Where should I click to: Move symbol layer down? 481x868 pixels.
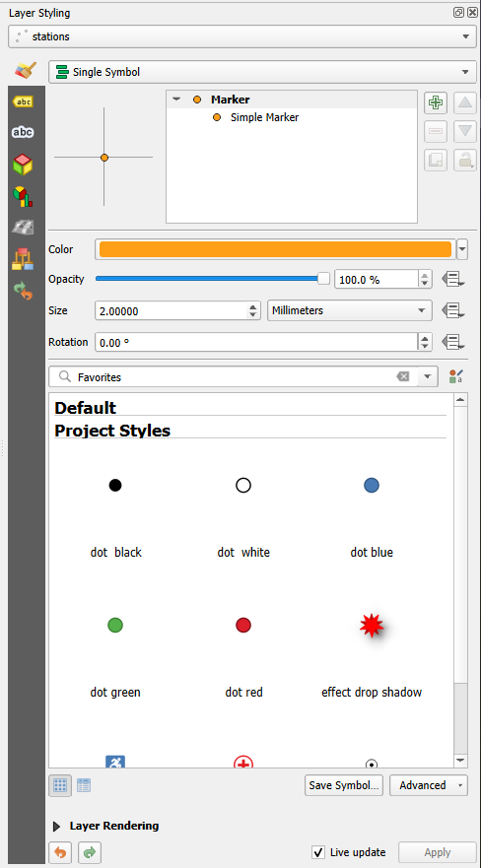click(465, 131)
